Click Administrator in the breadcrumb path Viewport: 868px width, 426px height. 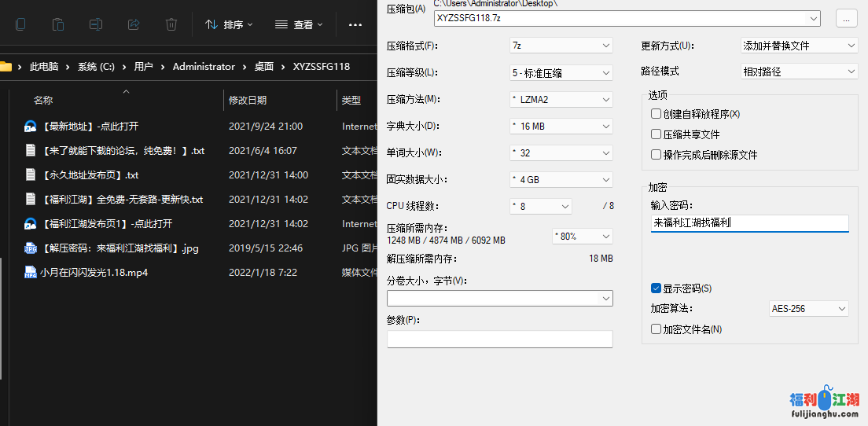tap(204, 67)
